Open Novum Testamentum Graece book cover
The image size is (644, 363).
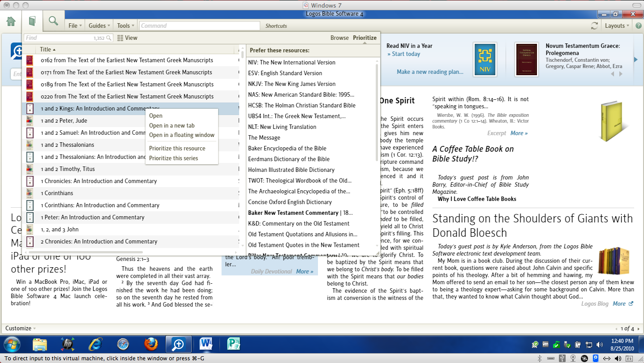pyautogui.click(x=527, y=60)
